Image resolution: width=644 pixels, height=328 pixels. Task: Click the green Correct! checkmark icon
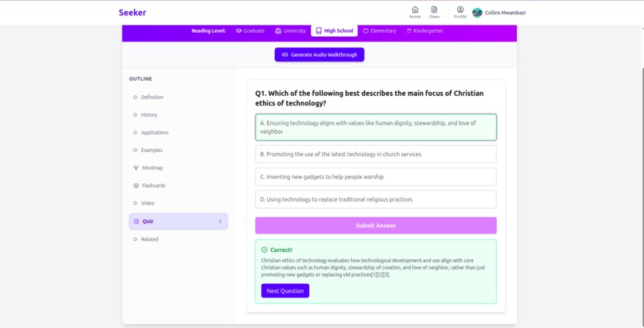tap(264, 250)
